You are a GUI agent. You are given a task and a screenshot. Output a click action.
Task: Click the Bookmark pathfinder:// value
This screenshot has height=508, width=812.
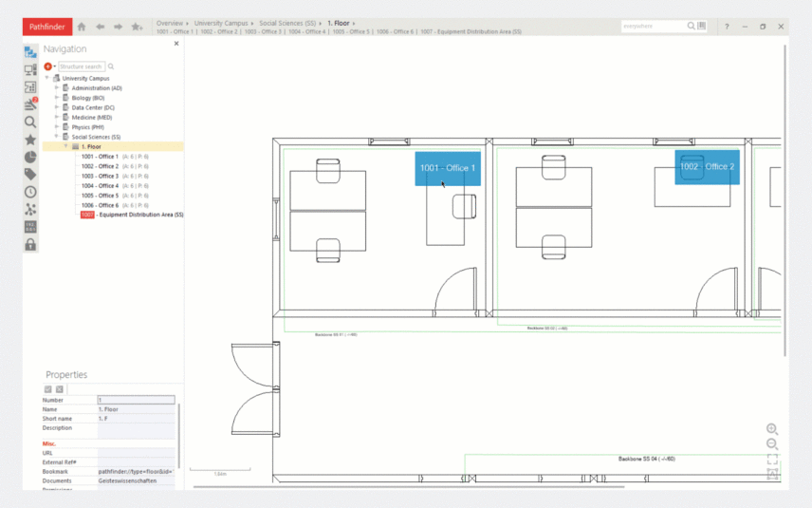click(136, 472)
